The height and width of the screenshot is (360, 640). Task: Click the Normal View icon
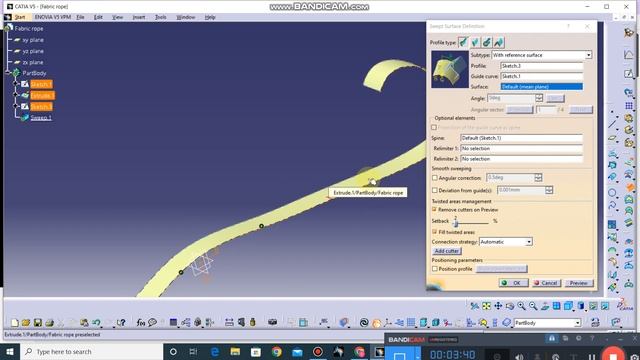[545, 306]
